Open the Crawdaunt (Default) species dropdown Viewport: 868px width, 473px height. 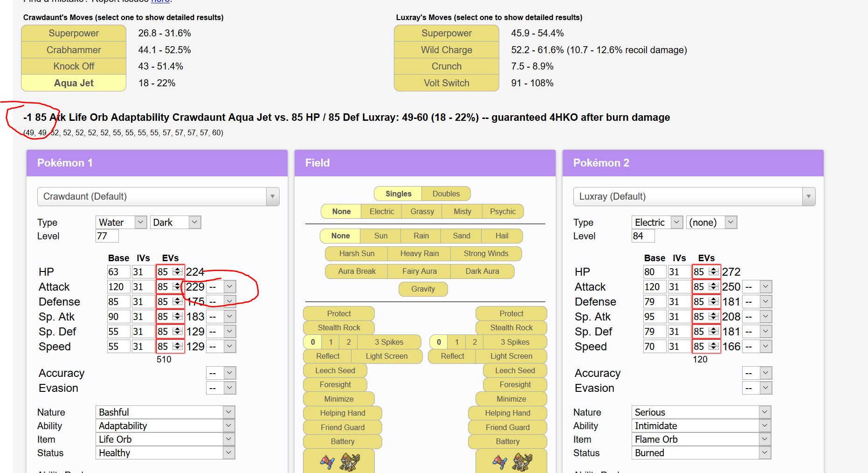158,196
